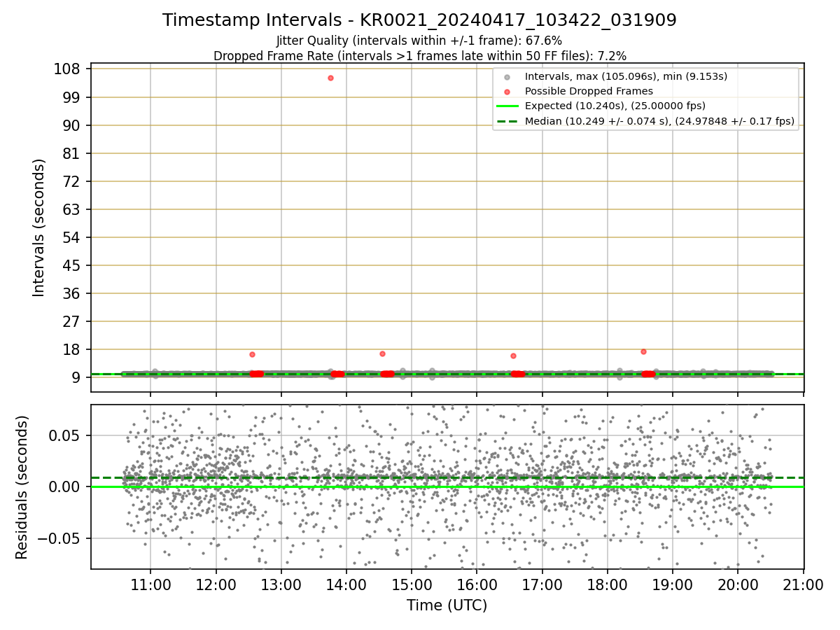Click the '15:00' time tick label
Viewport: 840px width, 630px height.
[412, 587]
